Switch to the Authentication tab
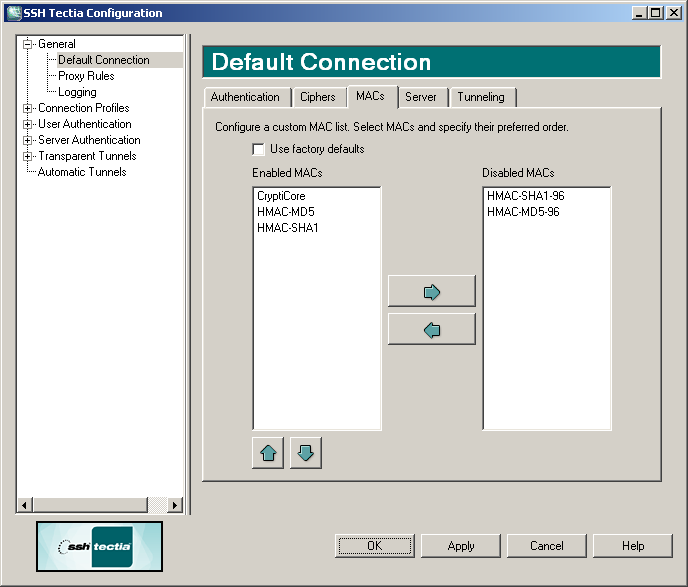 click(x=245, y=97)
